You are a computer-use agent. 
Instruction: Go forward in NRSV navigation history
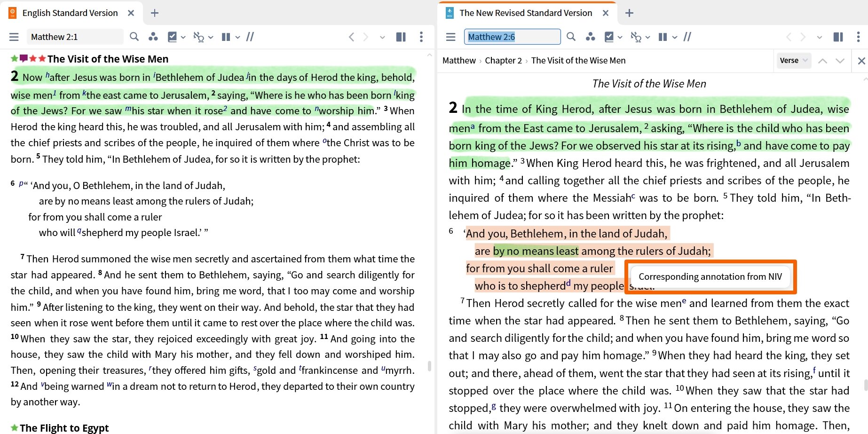(803, 37)
